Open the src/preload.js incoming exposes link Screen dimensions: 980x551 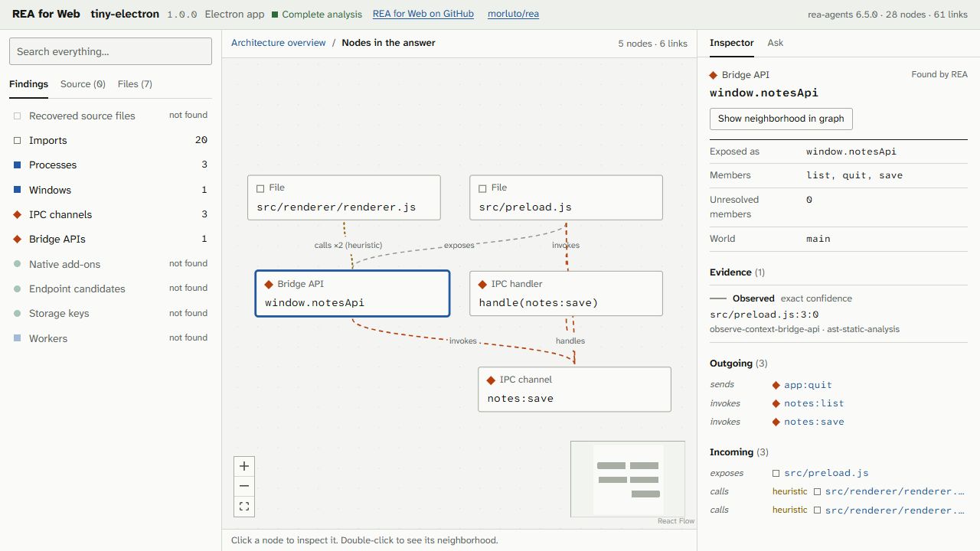[826, 473]
